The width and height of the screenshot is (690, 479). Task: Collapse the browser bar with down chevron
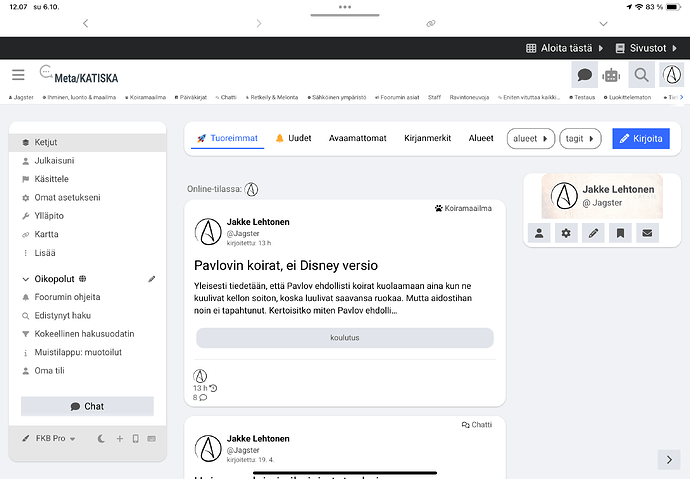603,24
